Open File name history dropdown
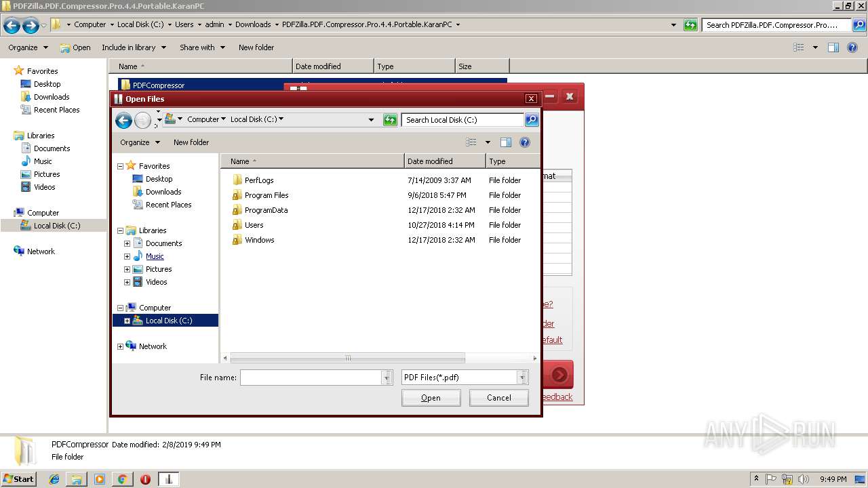The height and width of the screenshot is (488, 868). (387, 378)
